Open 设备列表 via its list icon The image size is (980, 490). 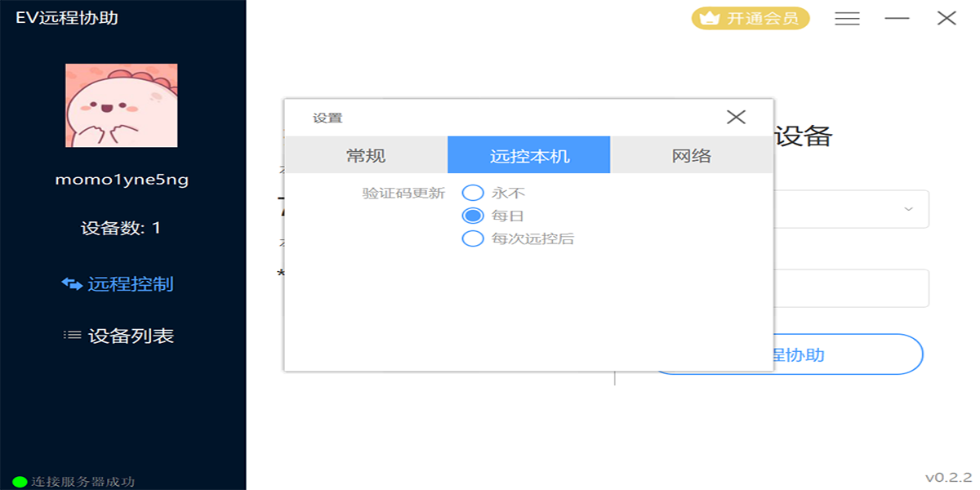click(x=70, y=335)
